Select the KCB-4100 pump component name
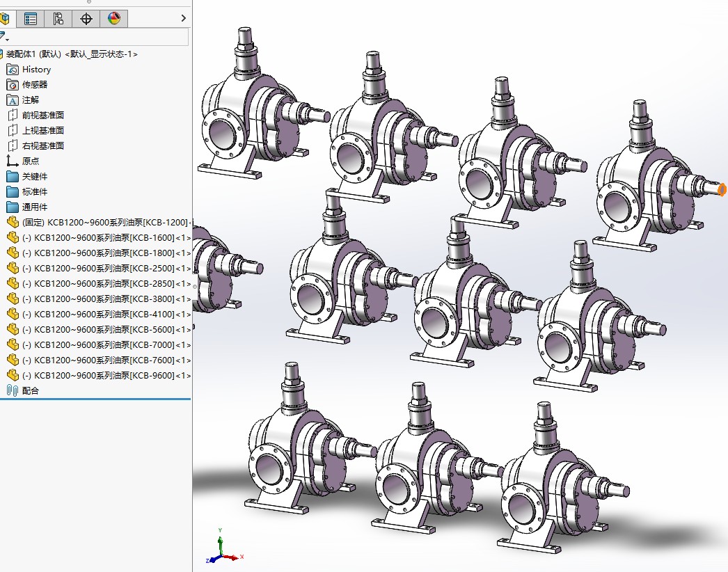The image size is (728, 572). tap(106, 315)
